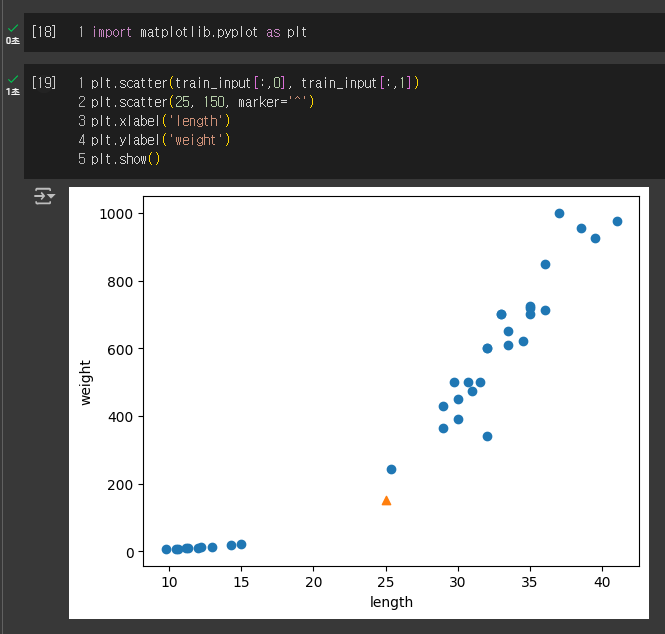Click the x-axis tick label 10

pos(169,582)
